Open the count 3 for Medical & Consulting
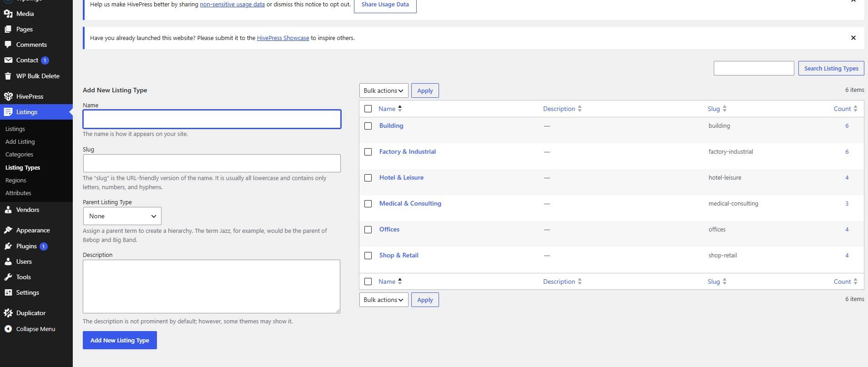868x367 pixels. coord(847,203)
